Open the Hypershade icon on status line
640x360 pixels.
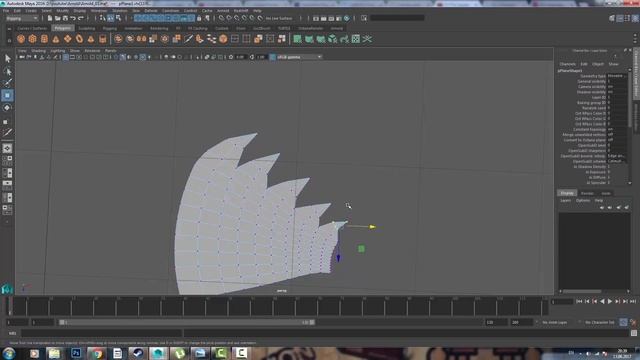[x=347, y=18]
